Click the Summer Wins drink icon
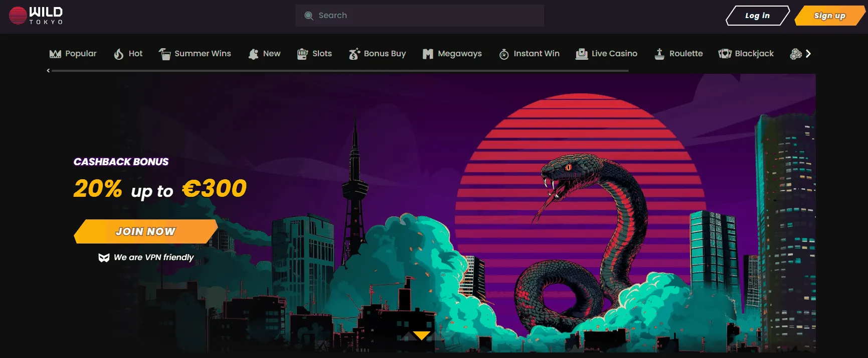The image size is (868, 358). (164, 54)
